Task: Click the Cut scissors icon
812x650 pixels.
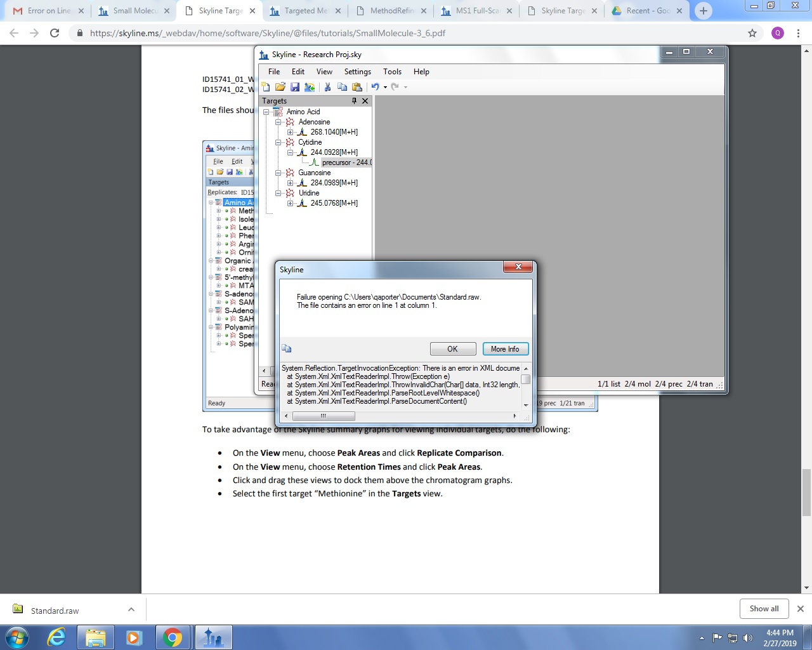Action: [327, 87]
